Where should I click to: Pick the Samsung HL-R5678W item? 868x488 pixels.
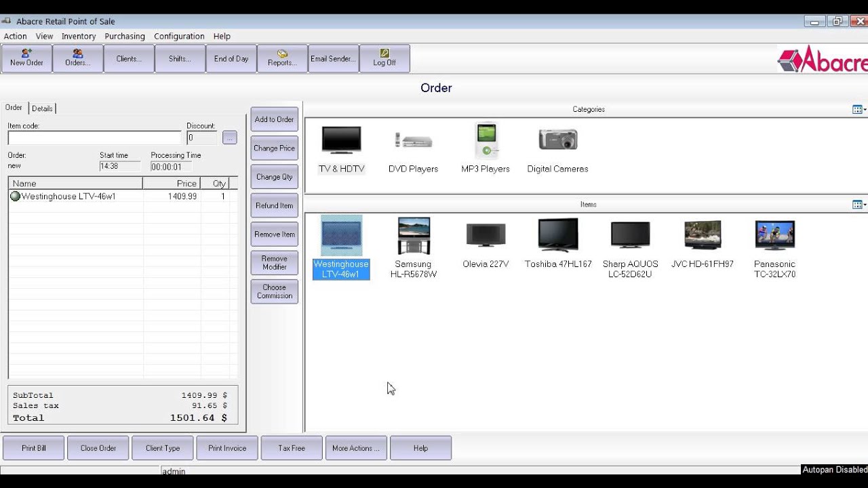[414, 247]
